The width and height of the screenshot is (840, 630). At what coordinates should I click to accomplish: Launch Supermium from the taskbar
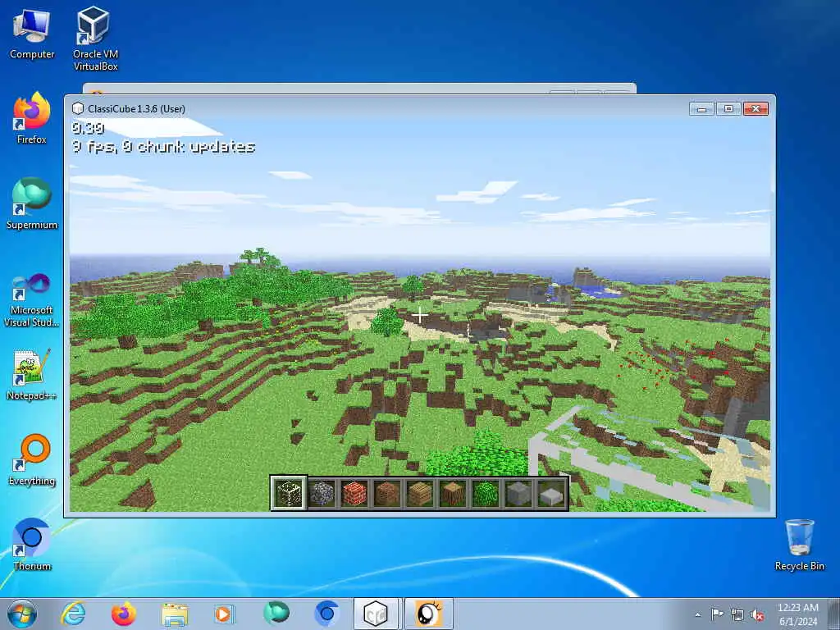276,614
